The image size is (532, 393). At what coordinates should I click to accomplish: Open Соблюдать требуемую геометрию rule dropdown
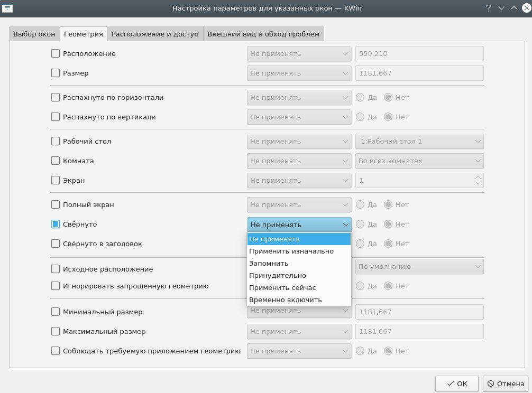tap(299, 351)
